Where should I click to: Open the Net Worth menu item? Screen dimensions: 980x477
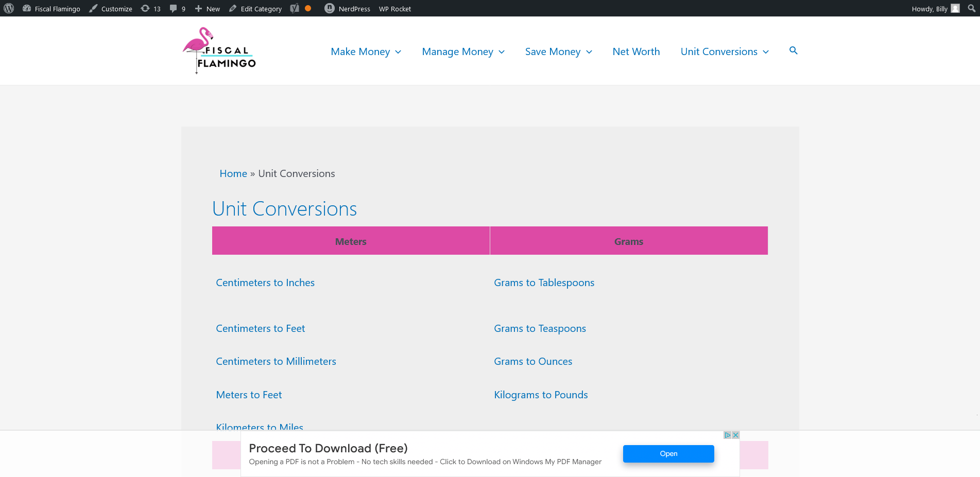coord(637,51)
